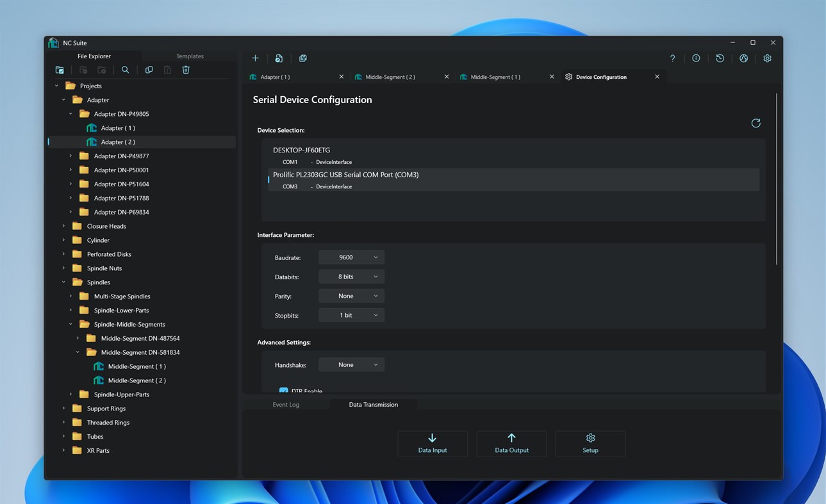Open the history clock icon
The width and height of the screenshot is (826, 504).
[x=720, y=58]
